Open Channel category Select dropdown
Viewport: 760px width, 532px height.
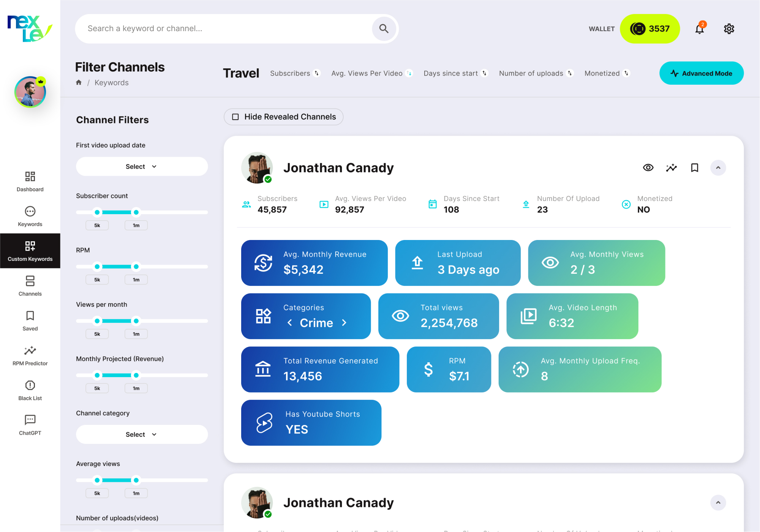pyautogui.click(x=142, y=434)
